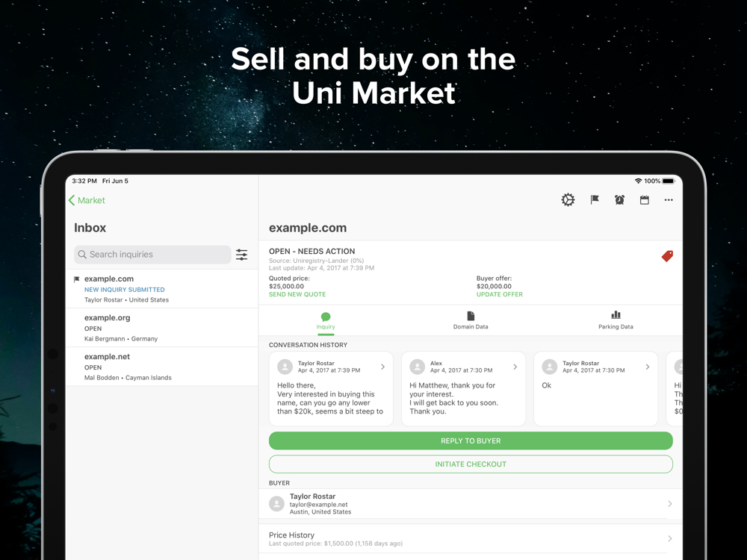The width and height of the screenshot is (747, 560).
Task: Expand Taylor Rostar's Ok message chevron
Action: point(648,367)
